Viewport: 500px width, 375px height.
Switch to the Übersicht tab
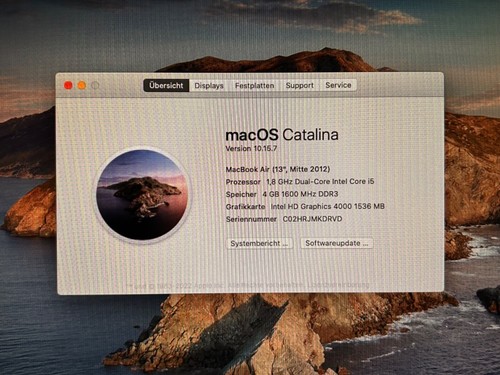point(166,85)
